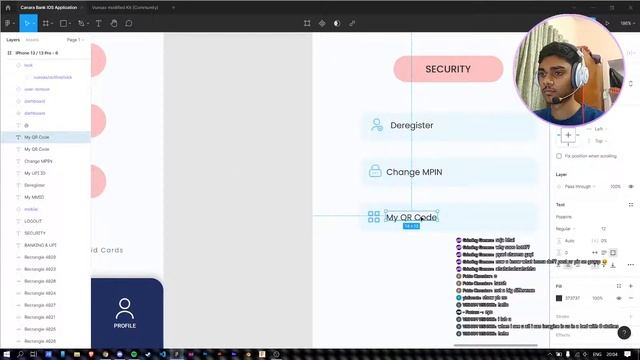Select the Comment tool
640x360 pixels.
129,23
